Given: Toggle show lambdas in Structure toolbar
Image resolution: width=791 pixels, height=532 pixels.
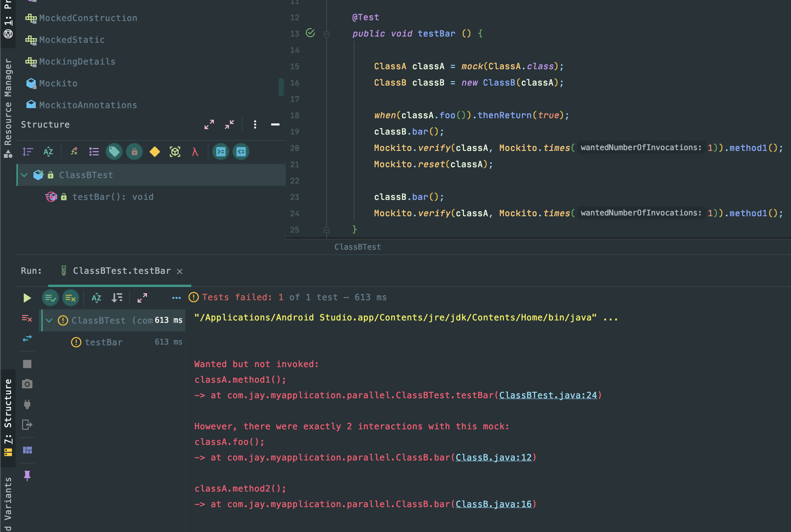Looking at the screenshot, I should [x=195, y=152].
